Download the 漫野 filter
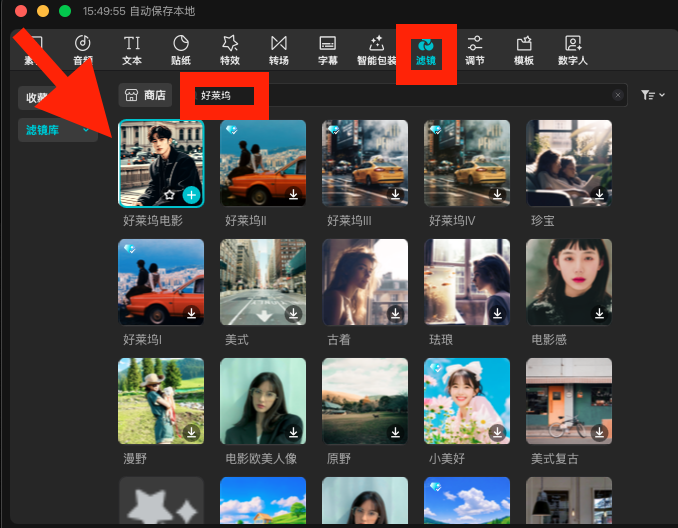 192,432
